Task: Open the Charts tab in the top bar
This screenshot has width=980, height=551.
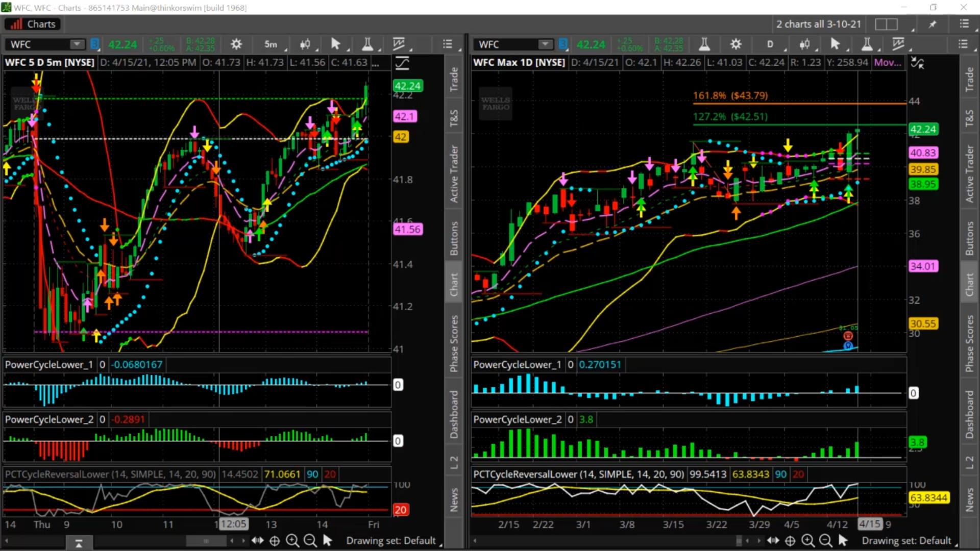Action: tap(33, 24)
